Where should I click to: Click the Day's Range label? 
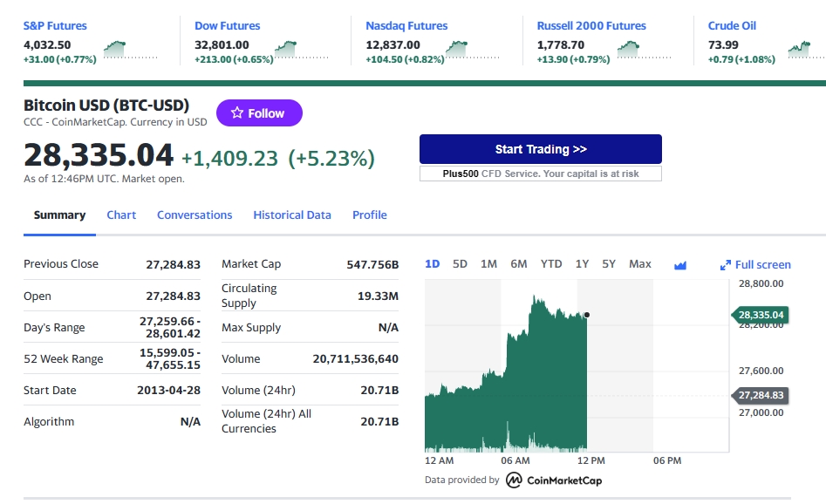coord(54,327)
